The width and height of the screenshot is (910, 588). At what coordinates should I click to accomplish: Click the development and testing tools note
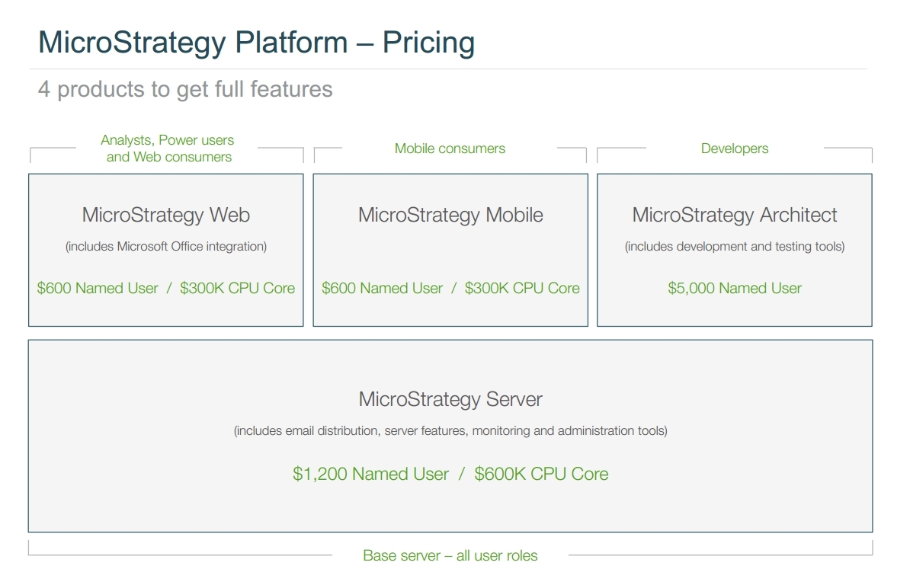click(735, 246)
